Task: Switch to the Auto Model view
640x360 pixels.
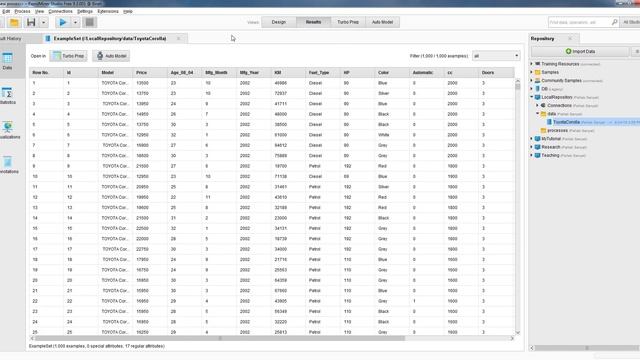Action: click(x=382, y=22)
